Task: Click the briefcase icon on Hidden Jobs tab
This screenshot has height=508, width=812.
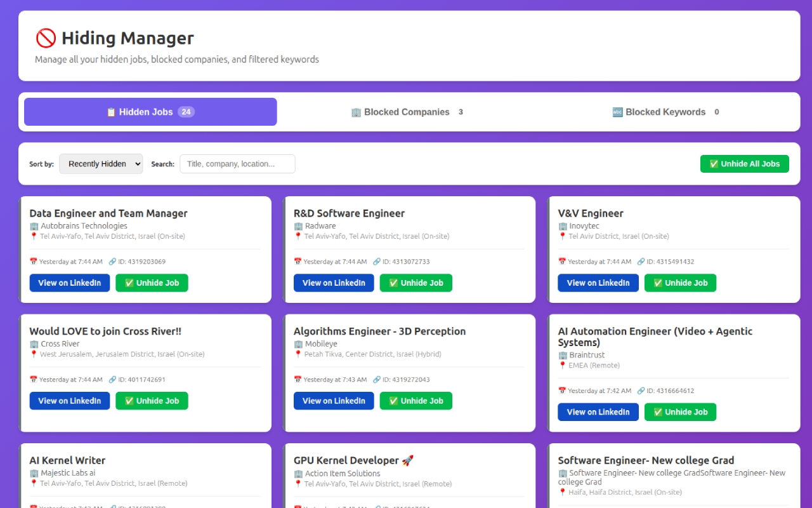Action: click(112, 112)
